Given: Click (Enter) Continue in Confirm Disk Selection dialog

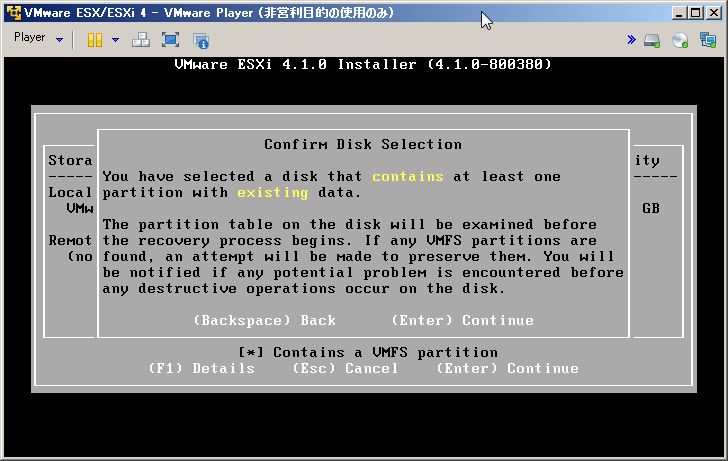Looking at the screenshot, I should pos(462,320).
